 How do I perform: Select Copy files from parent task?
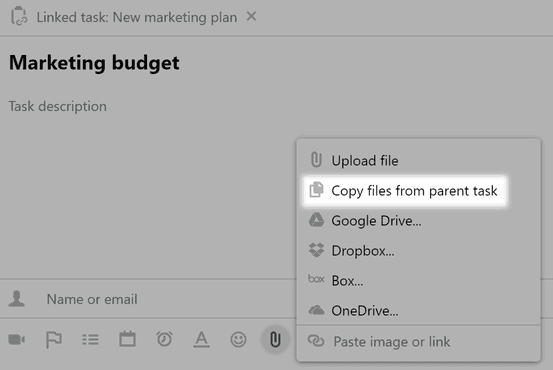point(404,190)
